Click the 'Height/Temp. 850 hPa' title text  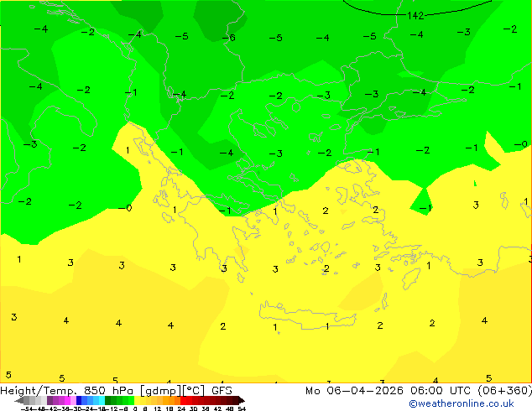(67, 391)
